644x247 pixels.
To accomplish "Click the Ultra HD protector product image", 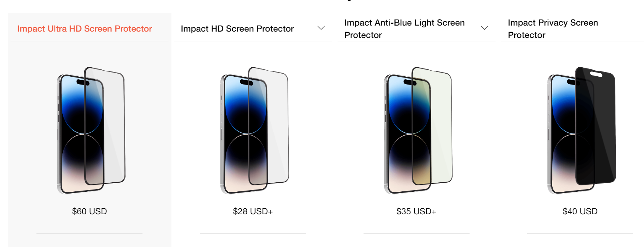I will coord(91,130).
